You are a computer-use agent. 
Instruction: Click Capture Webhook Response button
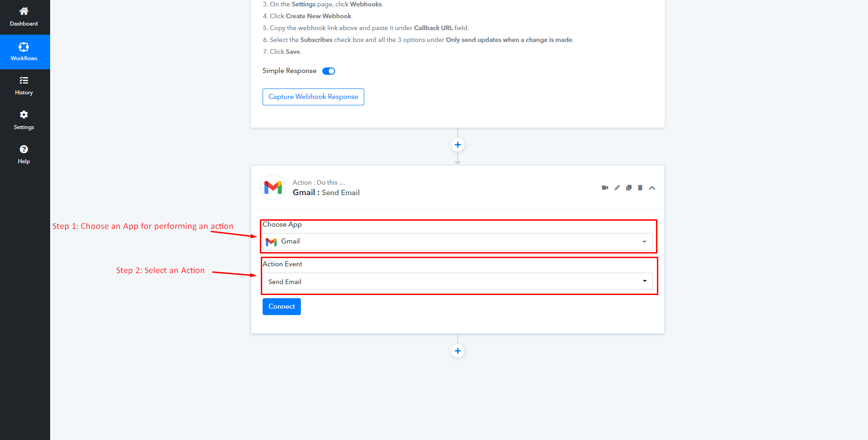coord(313,97)
